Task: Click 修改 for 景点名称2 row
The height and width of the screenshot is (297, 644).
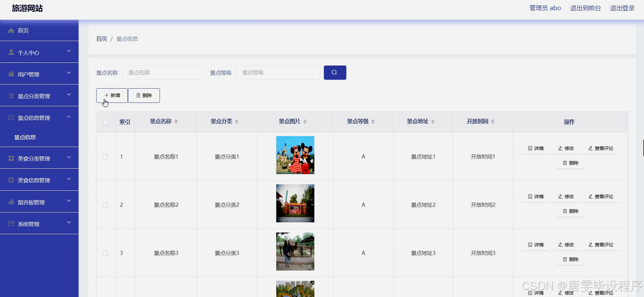Action: click(x=566, y=197)
